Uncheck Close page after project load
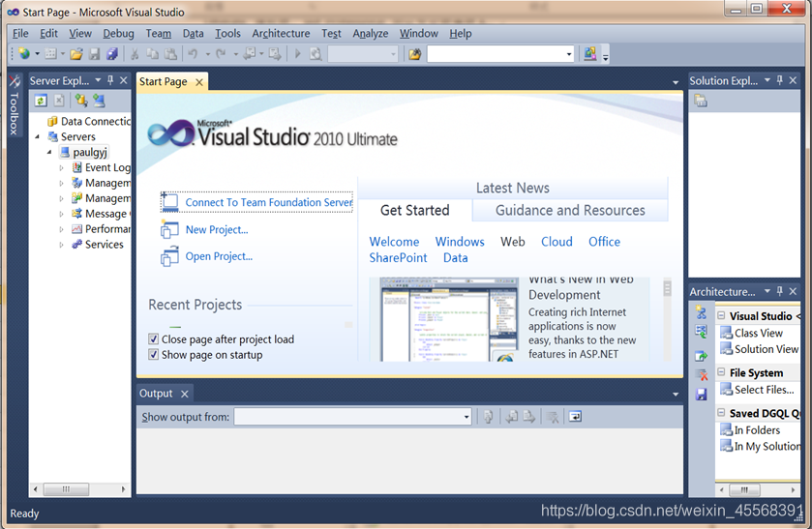 pyautogui.click(x=153, y=339)
